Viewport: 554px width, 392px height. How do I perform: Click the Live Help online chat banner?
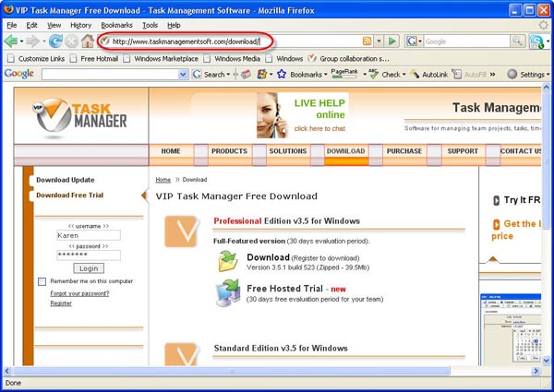point(303,115)
